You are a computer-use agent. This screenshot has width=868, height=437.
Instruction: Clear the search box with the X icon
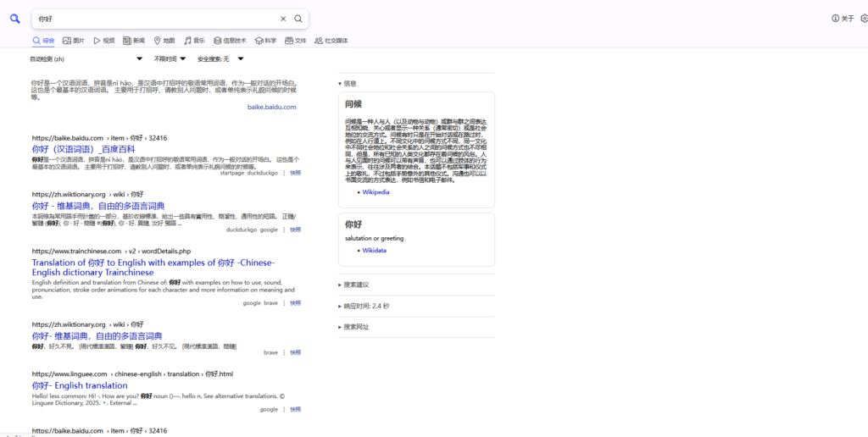click(x=283, y=19)
